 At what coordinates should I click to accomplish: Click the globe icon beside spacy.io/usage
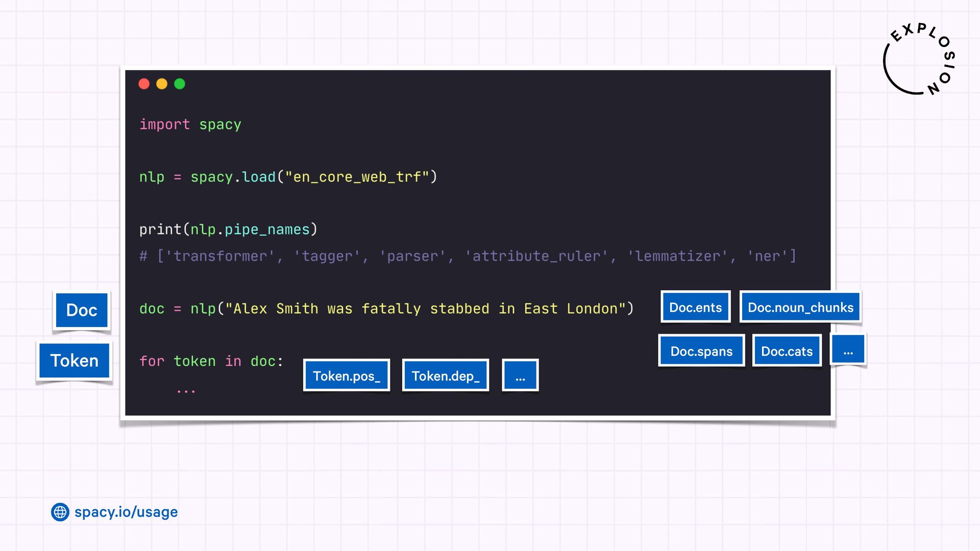(x=60, y=512)
